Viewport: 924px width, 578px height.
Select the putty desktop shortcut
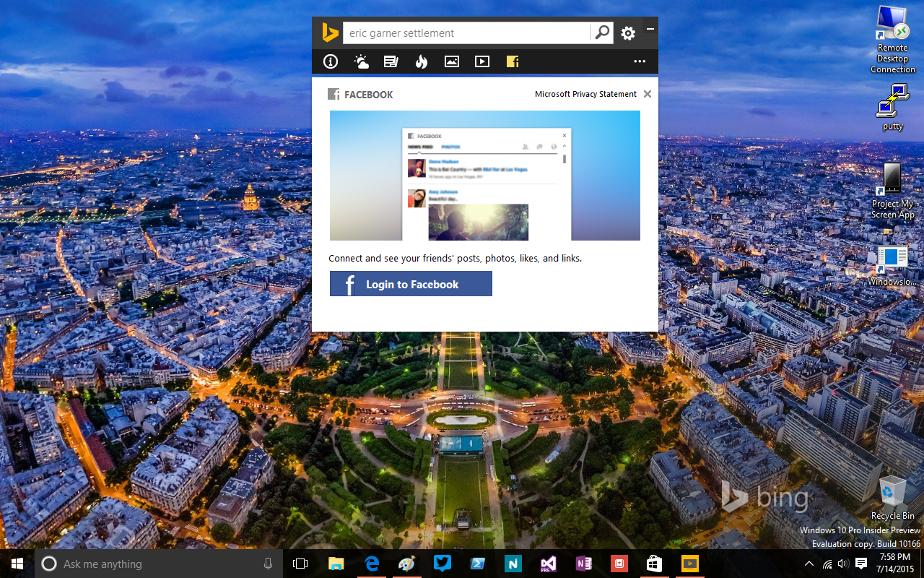pos(893,106)
